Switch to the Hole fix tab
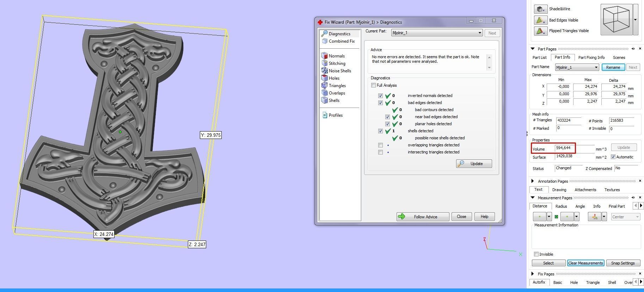 (x=574, y=282)
